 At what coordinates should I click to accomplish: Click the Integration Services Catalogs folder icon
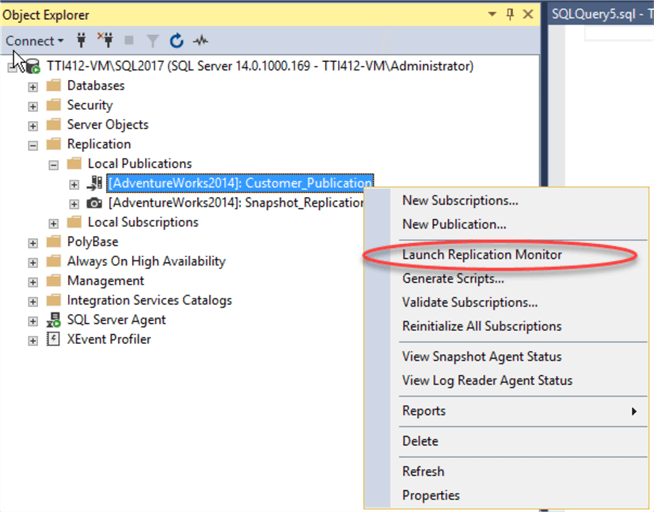pos(53,300)
